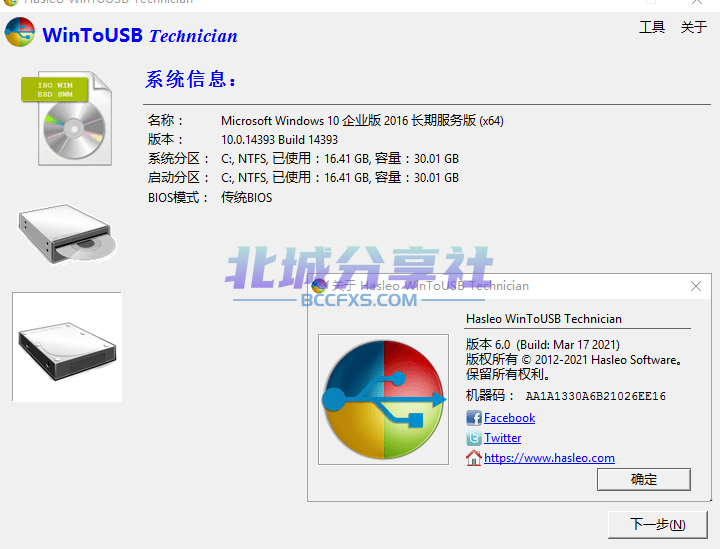This screenshot has width=720, height=549.
Task: Open the 工具 menu
Action: [x=652, y=27]
